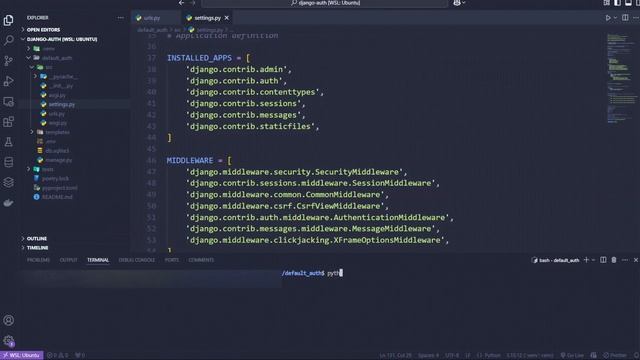Viewport: 640px width, 360px height.
Task: Open the new terminal profile dropdown
Action: tap(593, 260)
